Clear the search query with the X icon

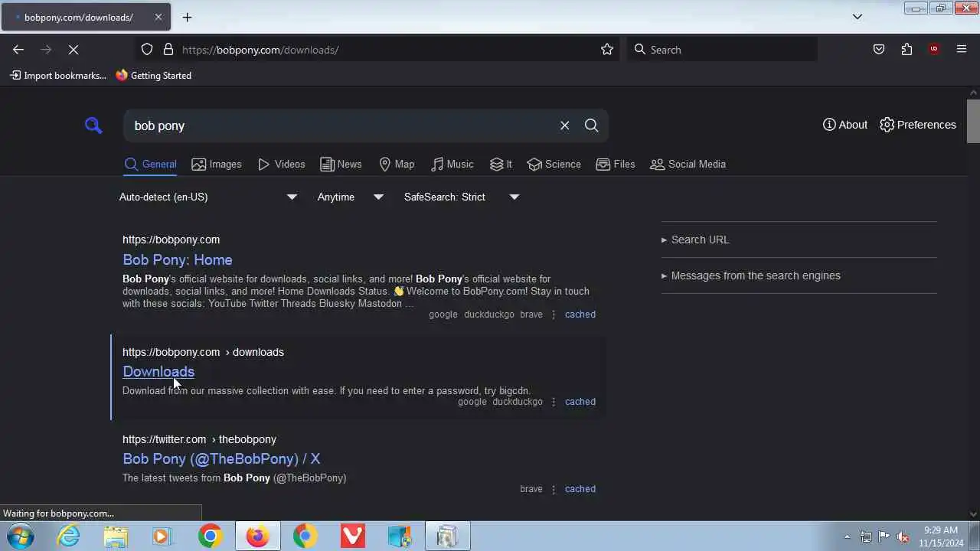point(564,126)
